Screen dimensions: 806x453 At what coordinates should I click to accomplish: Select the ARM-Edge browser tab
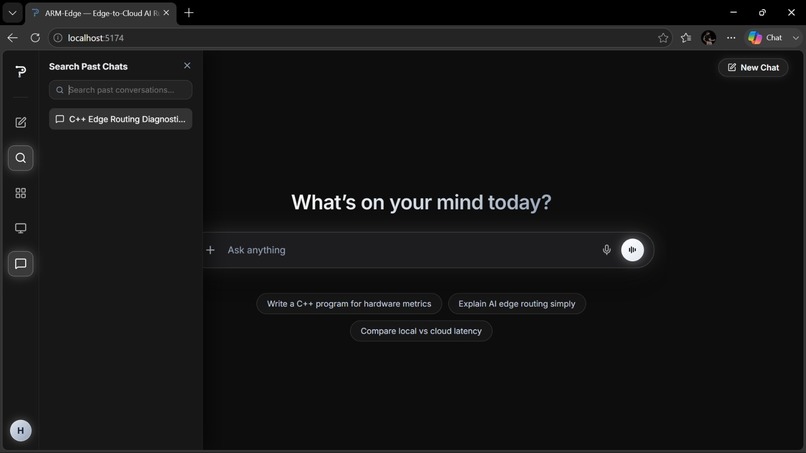coord(100,13)
